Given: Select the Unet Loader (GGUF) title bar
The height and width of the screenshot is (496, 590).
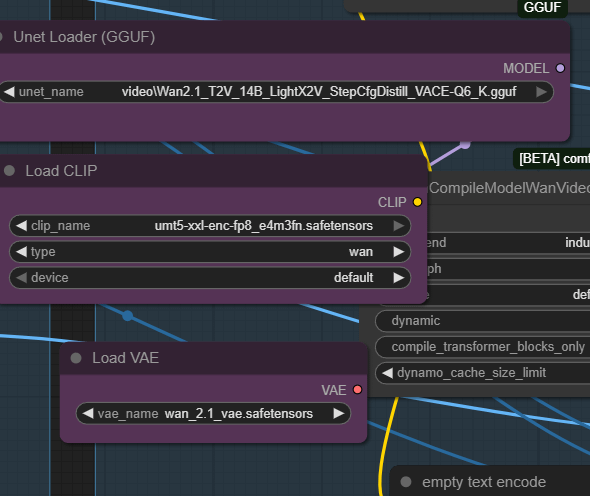Looking at the screenshot, I should pyautogui.click(x=284, y=37).
